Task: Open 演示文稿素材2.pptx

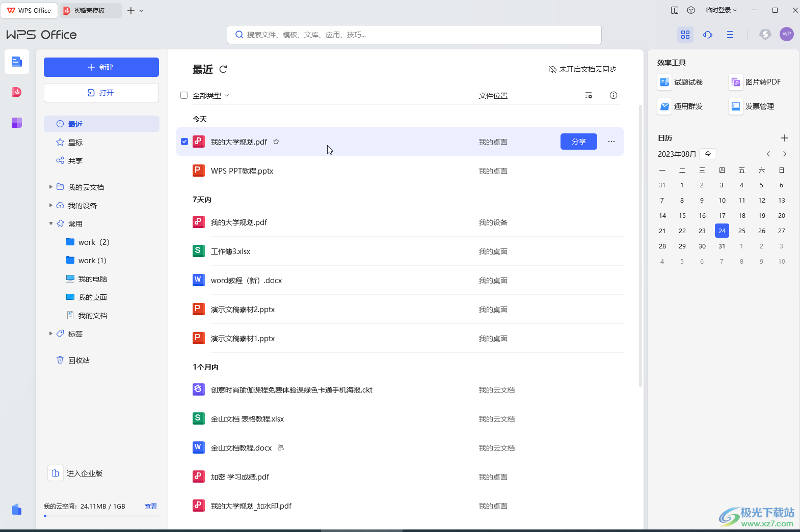Action: [400, 309]
